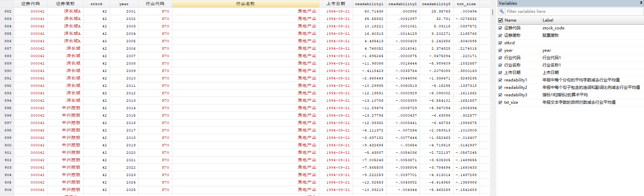The height and width of the screenshot is (196, 644).
Task: Select row number 894
Action: 8,100
